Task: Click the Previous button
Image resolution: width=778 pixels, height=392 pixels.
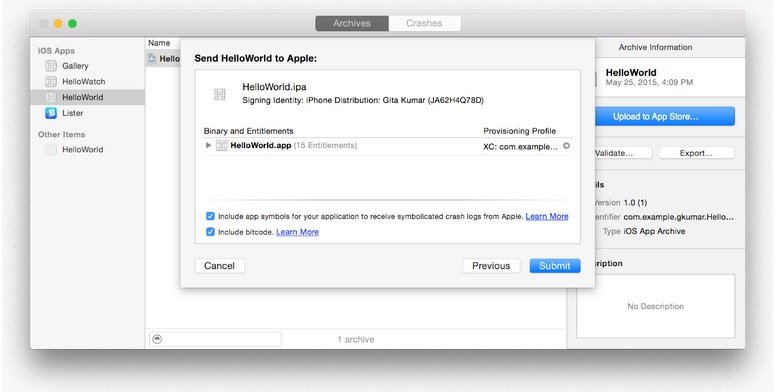Action: (x=491, y=266)
